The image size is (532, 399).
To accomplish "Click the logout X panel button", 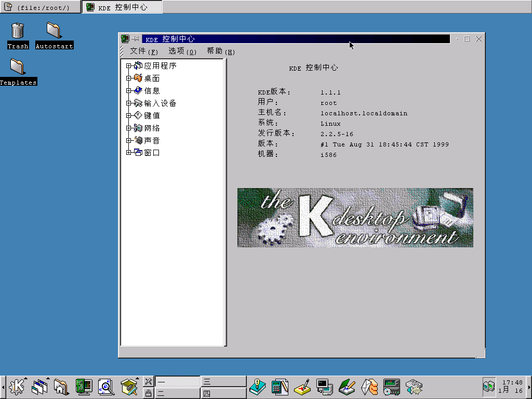I will [x=148, y=381].
